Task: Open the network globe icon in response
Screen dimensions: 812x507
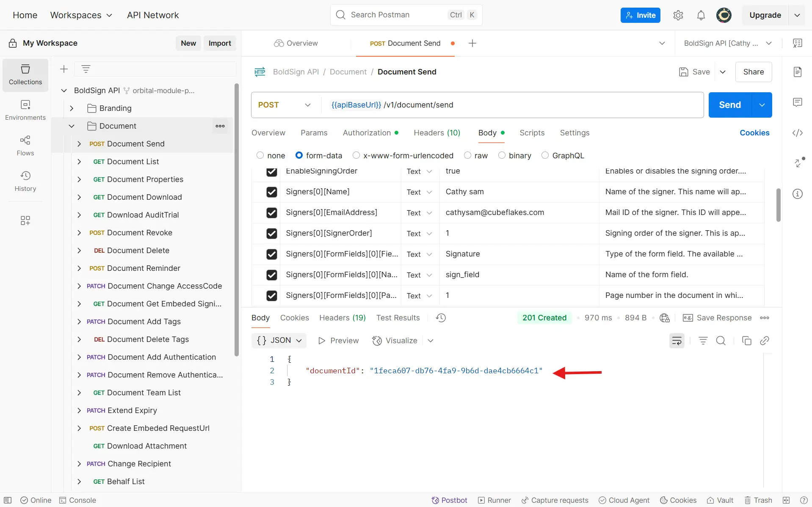Action: point(665,318)
